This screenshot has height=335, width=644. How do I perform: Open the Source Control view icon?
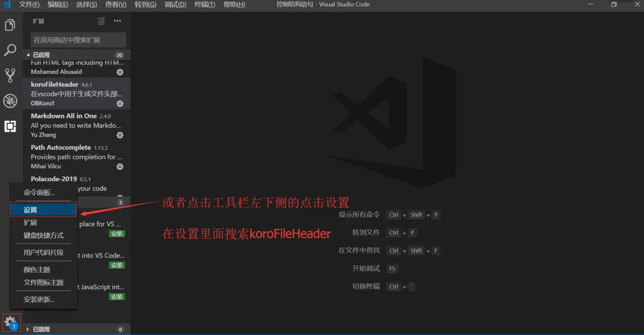tap(10, 75)
